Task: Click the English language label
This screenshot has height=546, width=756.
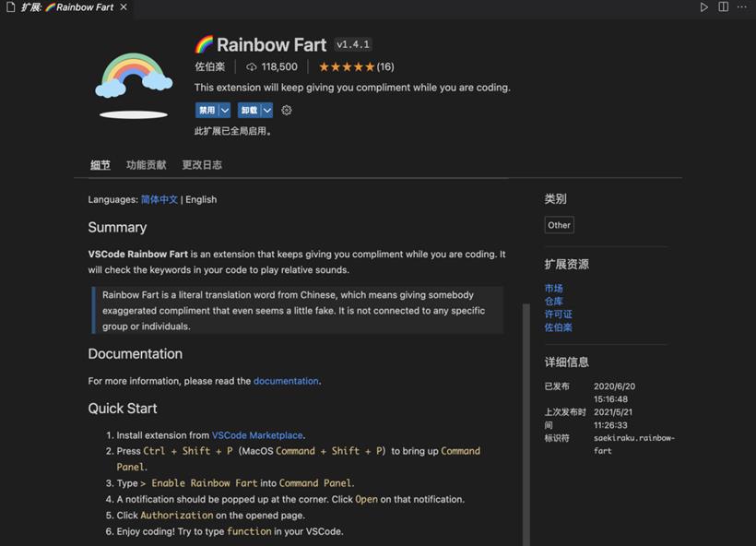Action: point(201,200)
